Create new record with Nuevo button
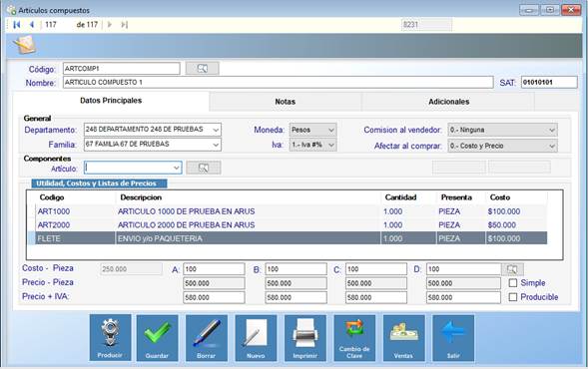588x369 pixels. pyautogui.click(x=256, y=337)
